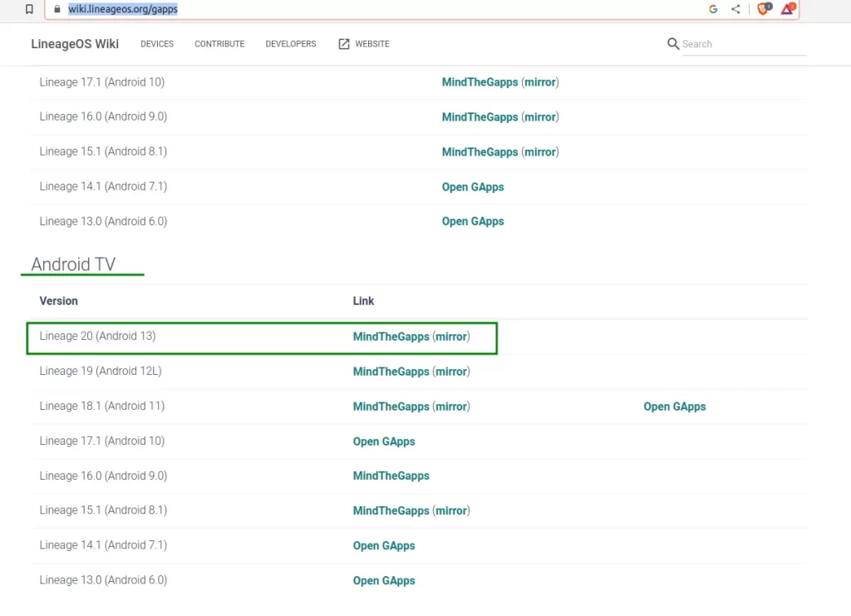Focus the wiki Search input field
The width and height of the screenshot is (851, 616).
click(744, 44)
